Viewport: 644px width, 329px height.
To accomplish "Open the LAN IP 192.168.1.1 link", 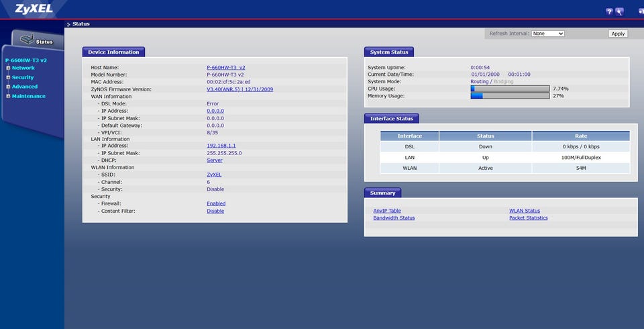I will (221, 146).
